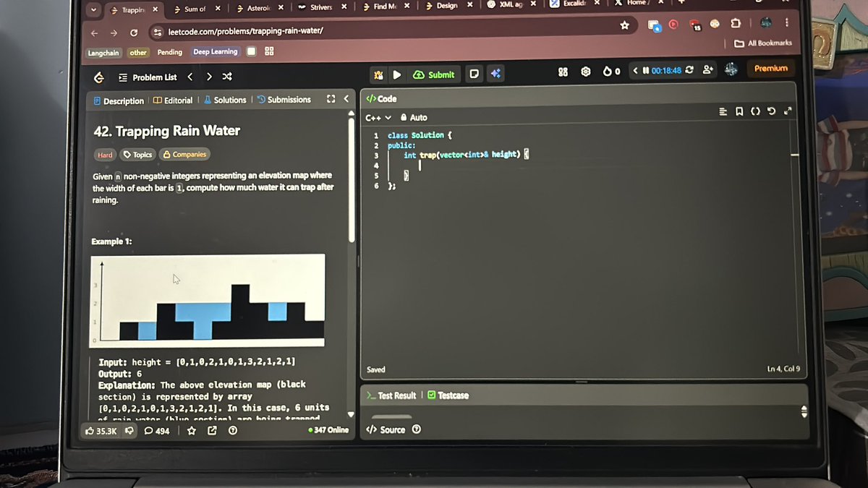Open the 494 comments
The height and width of the screenshot is (488, 868).
[157, 431]
